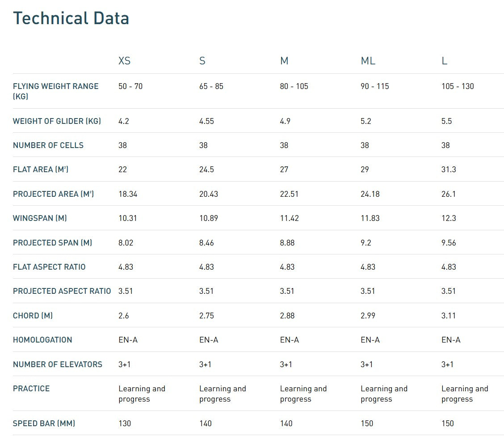Click the Flying Weight Range row label
Screen dimensions: 504x436
coord(55,91)
